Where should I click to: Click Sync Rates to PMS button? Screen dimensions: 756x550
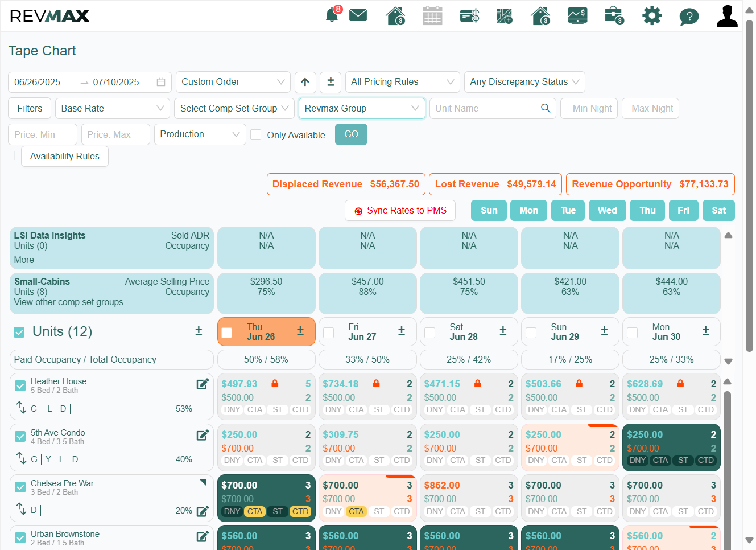pyautogui.click(x=400, y=211)
